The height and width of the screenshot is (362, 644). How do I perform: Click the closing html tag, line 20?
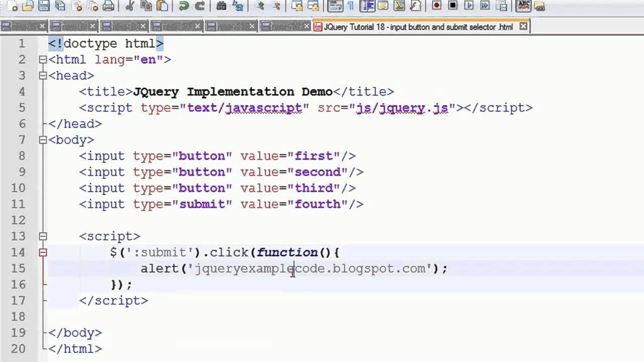(x=75, y=349)
